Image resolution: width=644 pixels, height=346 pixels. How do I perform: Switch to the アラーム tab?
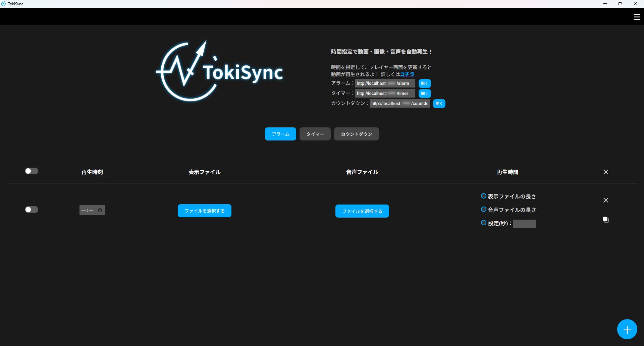pyautogui.click(x=280, y=134)
